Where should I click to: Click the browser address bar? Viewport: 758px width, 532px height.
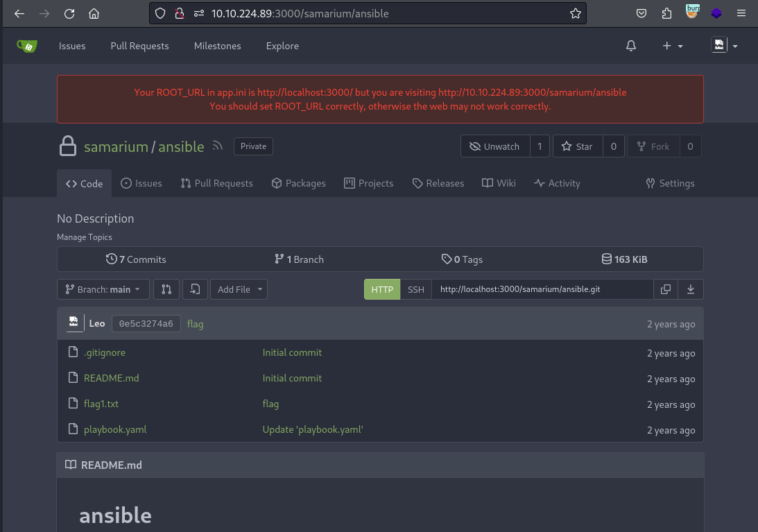[368, 14]
